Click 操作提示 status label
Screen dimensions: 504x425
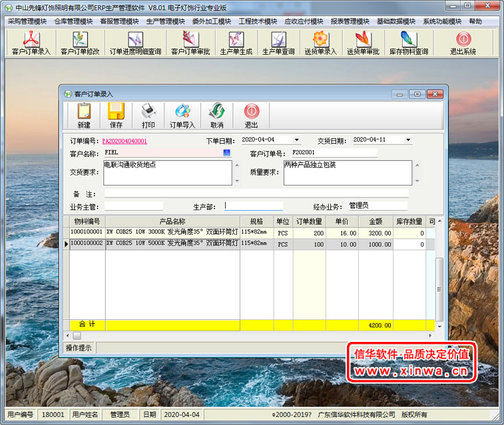pos(79,348)
